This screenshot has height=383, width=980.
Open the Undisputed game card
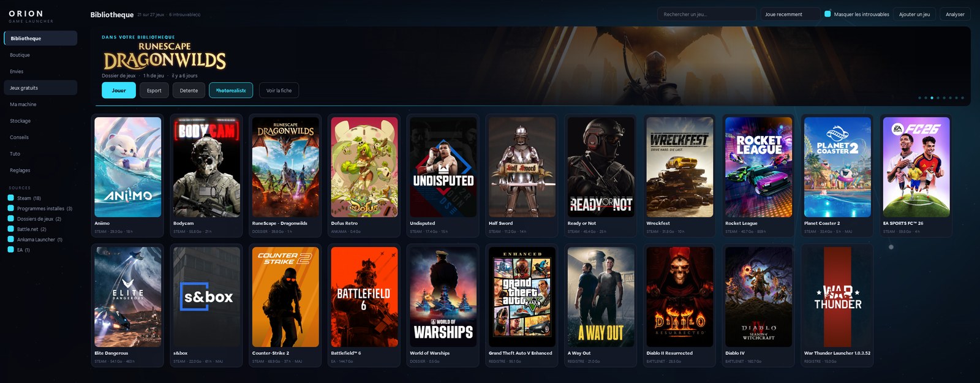point(443,176)
